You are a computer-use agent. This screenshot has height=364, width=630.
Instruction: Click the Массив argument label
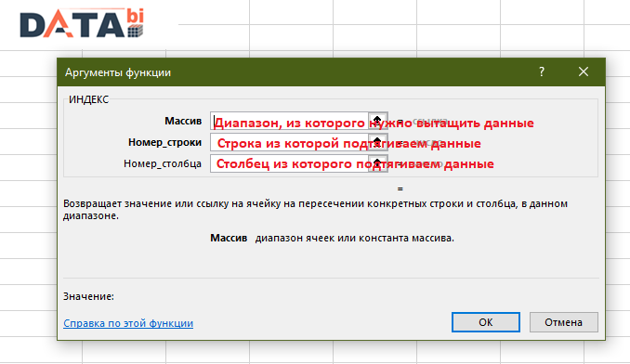click(x=183, y=121)
